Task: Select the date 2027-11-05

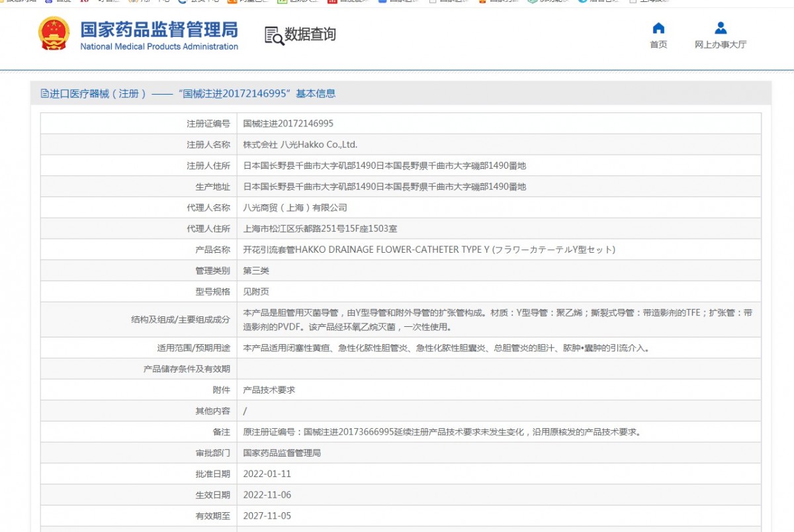Action: tap(267, 516)
